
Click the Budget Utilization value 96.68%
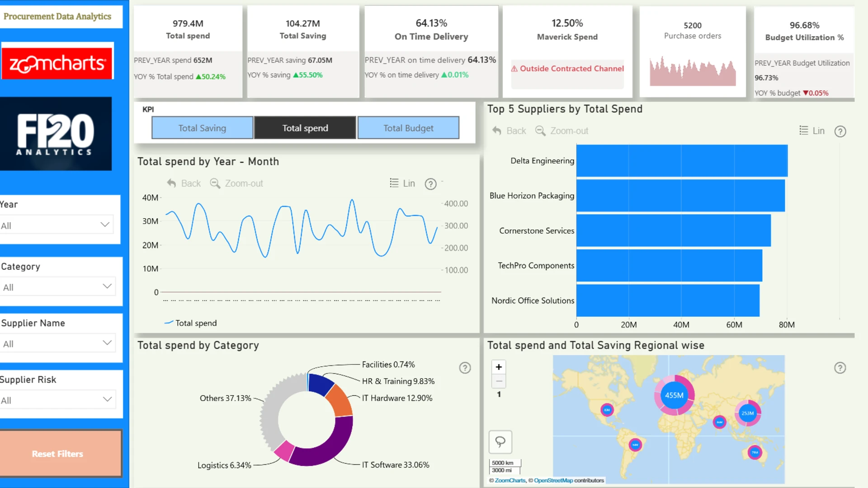coord(804,25)
